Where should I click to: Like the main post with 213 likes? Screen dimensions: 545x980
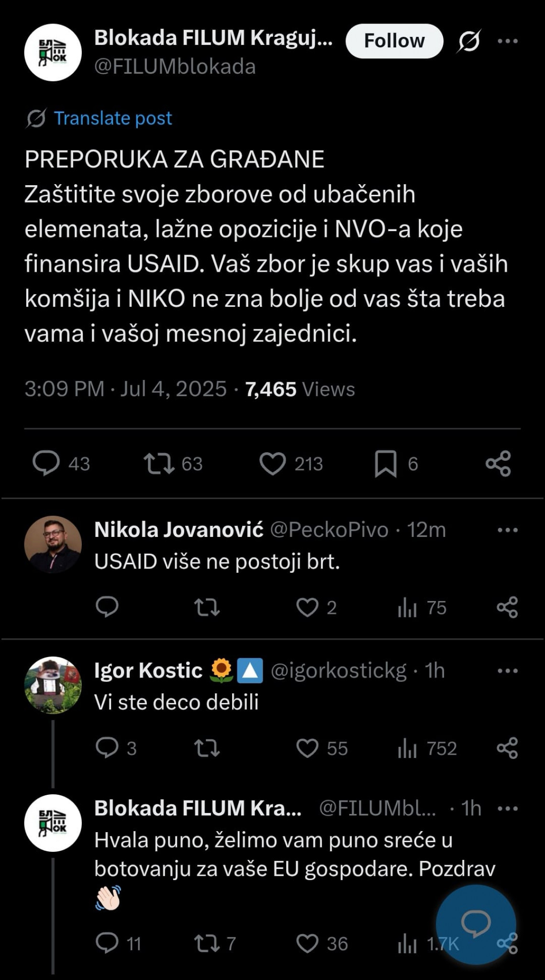(273, 463)
